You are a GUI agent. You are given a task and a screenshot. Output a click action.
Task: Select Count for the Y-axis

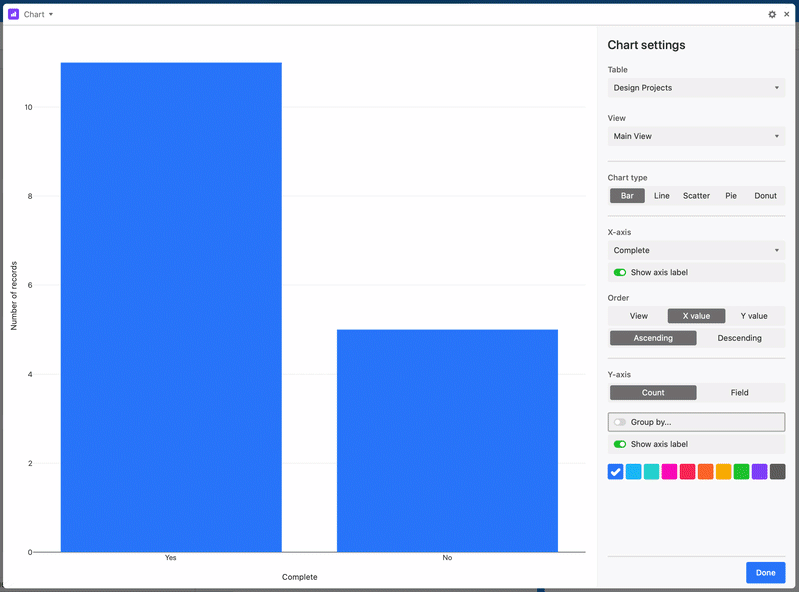653,392
